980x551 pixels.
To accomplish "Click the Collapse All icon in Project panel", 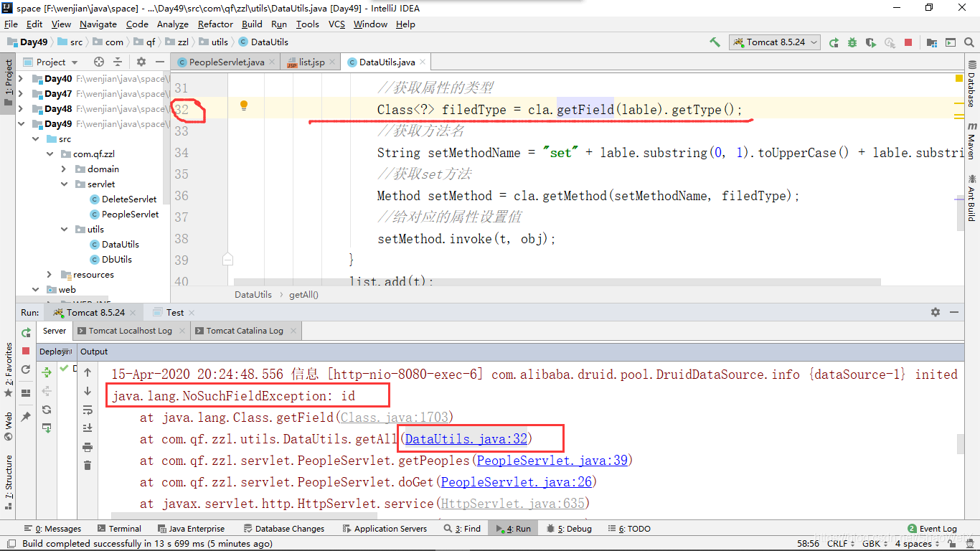I will [x=118, y=62].
